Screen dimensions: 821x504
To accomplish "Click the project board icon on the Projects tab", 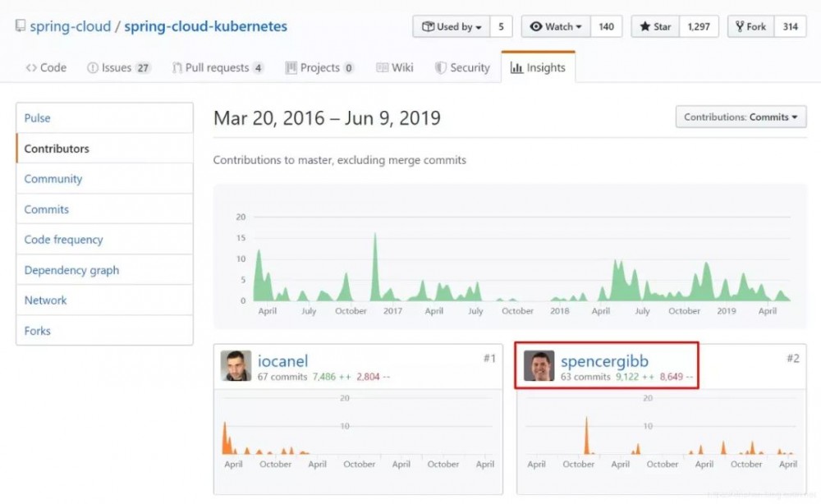I will (291, 67).
